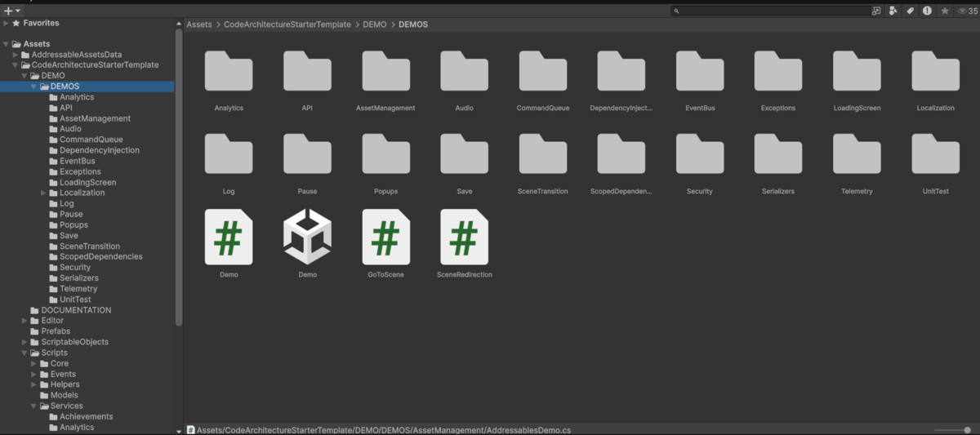Image resolution: width=980 pixels, height=435 pixels.
Task: Collapse the DEMO folder arrow
Action: click(24, 76)
